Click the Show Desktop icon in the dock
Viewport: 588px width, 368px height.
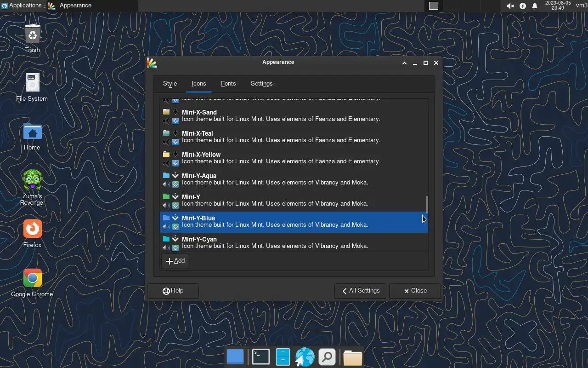click(235, 357)
